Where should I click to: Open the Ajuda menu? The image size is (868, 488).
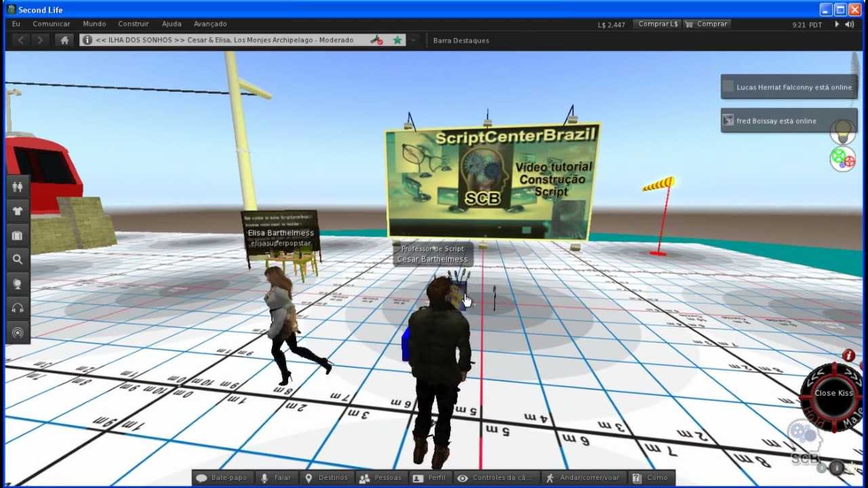click(172, 24)
